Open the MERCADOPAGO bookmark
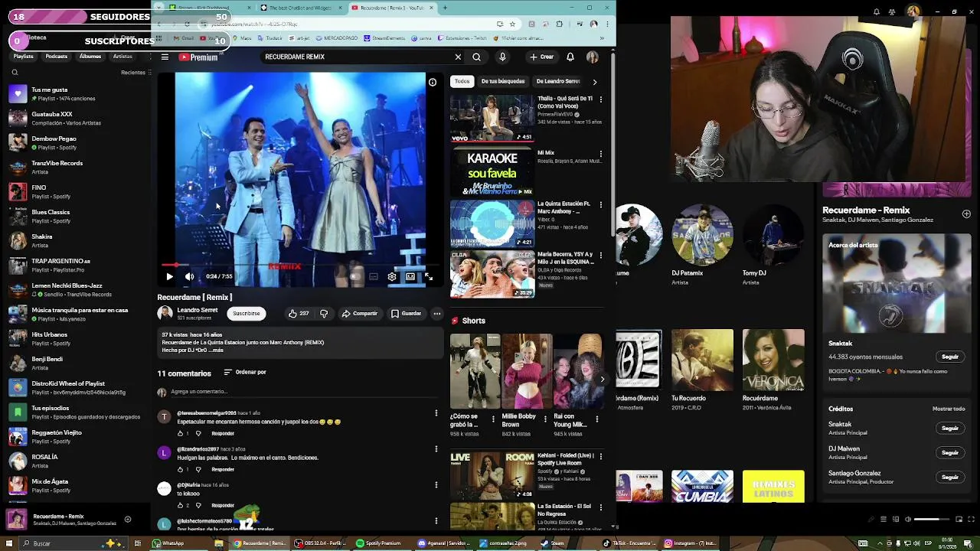 coord(337,38)
